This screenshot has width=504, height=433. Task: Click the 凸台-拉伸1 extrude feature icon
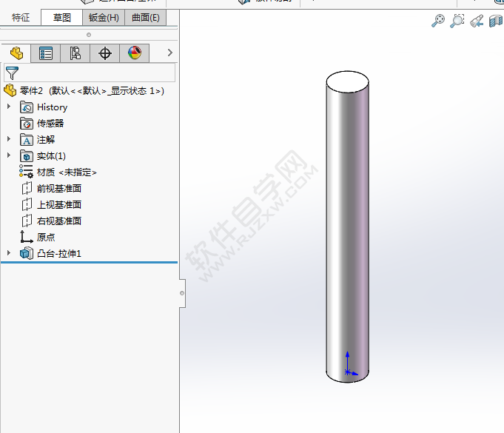point(27,253)
